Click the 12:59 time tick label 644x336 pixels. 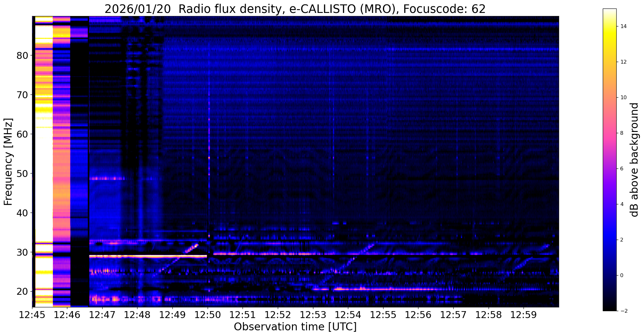pos(524,315)
